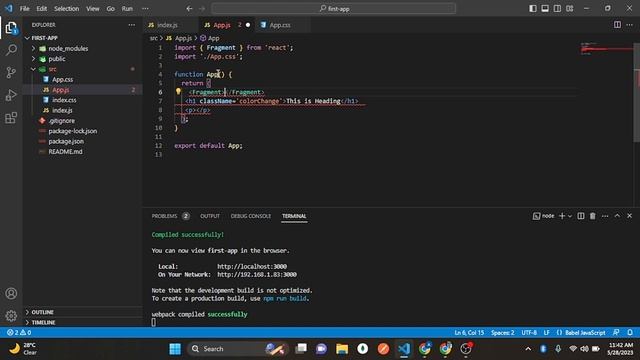Close the terminal panel
Image resolution: width=640 pixels, height=360 pixels.
[x=629, y=216]
